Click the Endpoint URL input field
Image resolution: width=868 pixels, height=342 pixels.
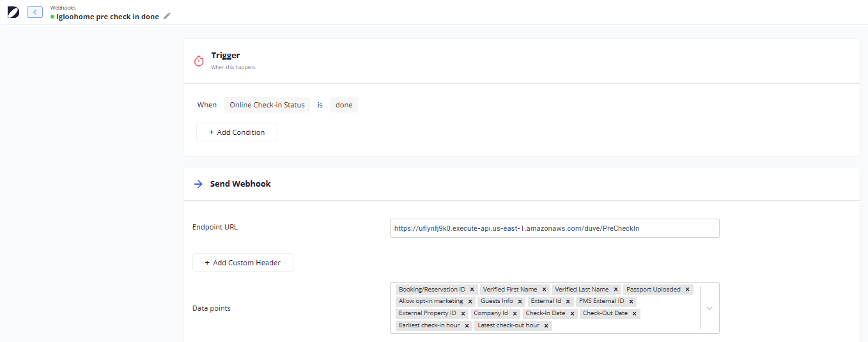click(x=554, y=228)
